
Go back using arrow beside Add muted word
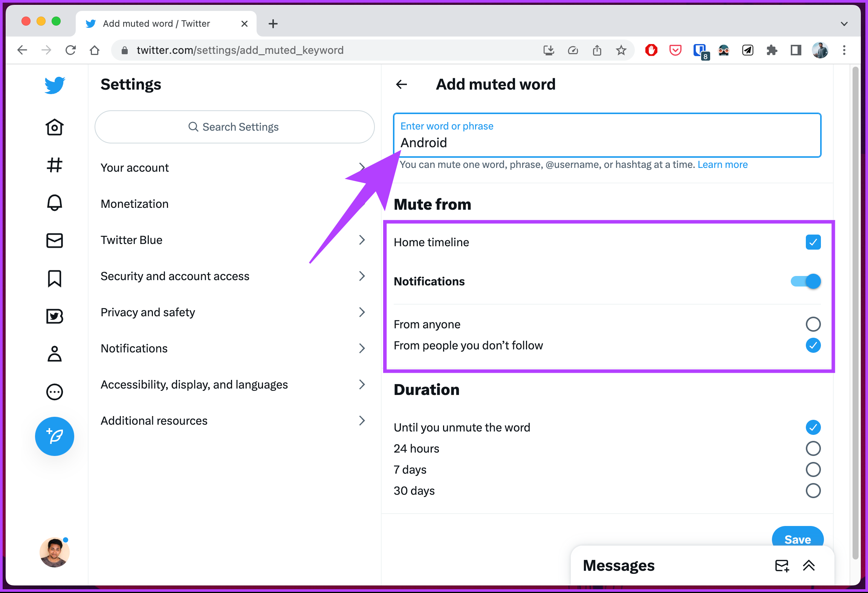[402, 84]
